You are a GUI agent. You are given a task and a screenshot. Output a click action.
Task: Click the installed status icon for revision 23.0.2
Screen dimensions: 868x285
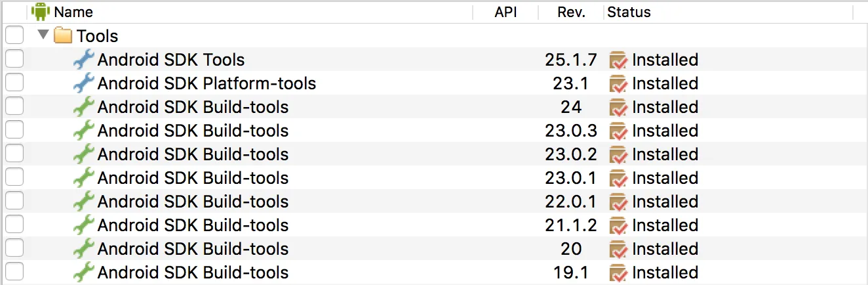point(618,155)
